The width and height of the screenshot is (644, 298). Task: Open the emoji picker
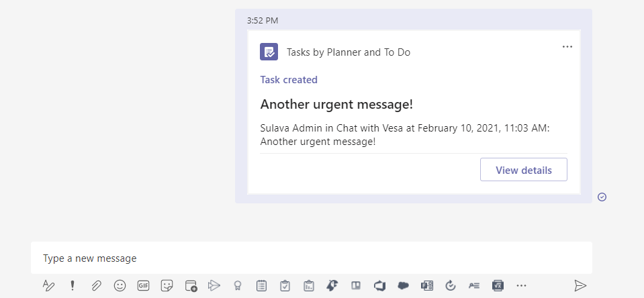(x=120, y=285)
